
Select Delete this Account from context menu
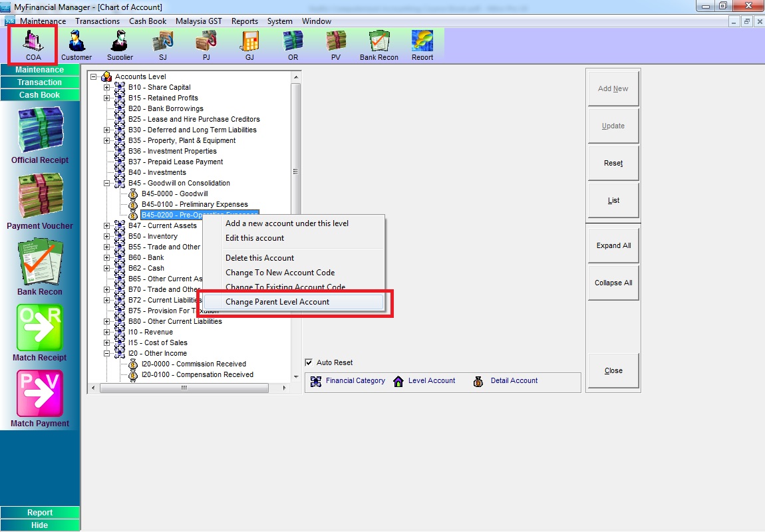[259, 258]
